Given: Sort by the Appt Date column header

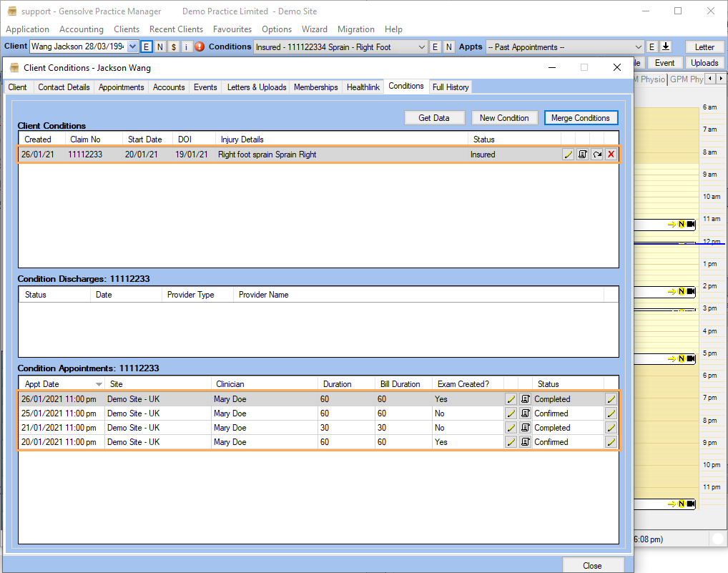Looking at the screenshot, I should 43,384.
